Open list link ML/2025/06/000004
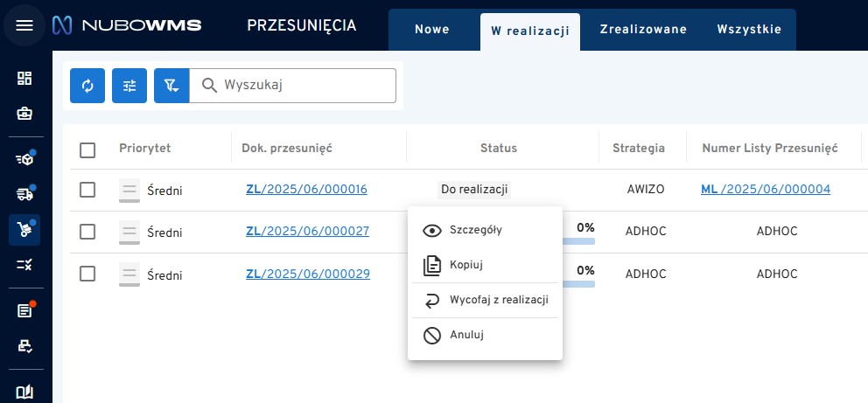This screenshot has width=868, height=403. (765, 190)
